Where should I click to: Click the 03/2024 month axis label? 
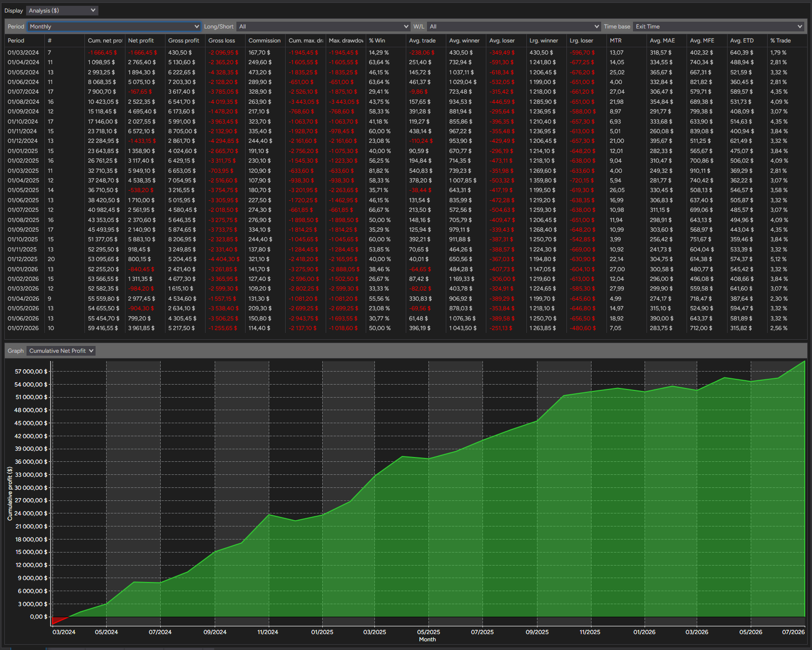[64, 632]
